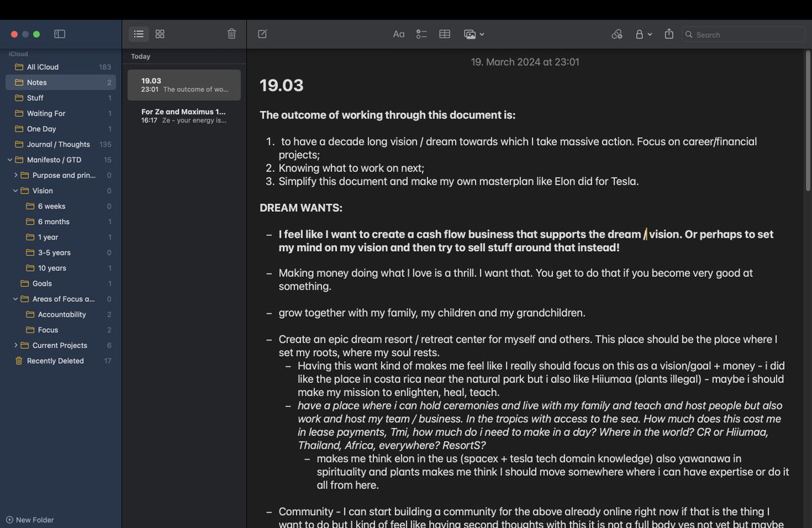Click the Current Projects folder label
Screen dimensions: 812x528
coord(60,345)
